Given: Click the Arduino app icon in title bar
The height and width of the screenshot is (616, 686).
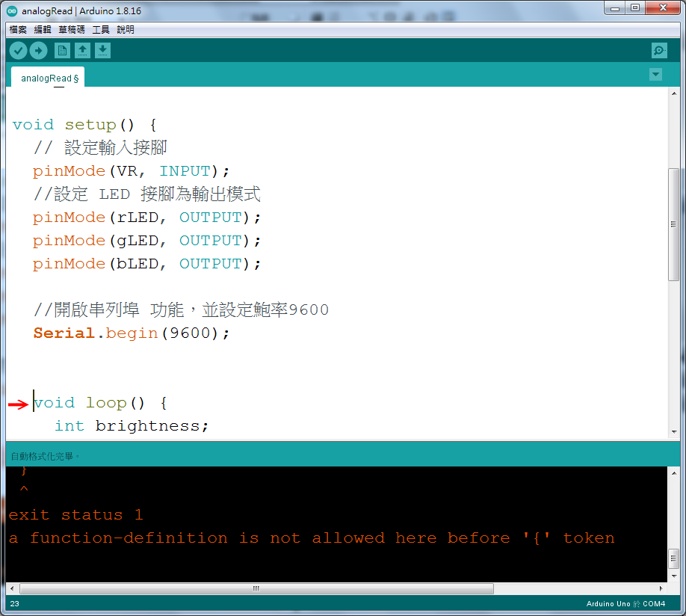Looking at the screenshot, I should point(12,11).
